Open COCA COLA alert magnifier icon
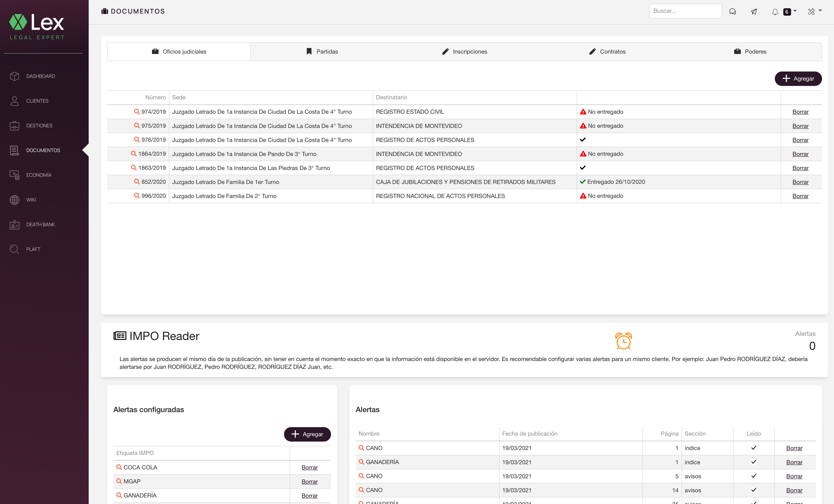Viewport: 834px width, 504px height. (x=119, y=467)
